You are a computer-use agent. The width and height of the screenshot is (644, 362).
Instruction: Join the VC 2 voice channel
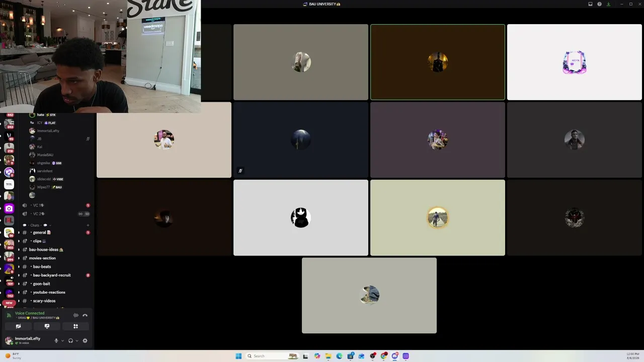click(x=55, y=214)
